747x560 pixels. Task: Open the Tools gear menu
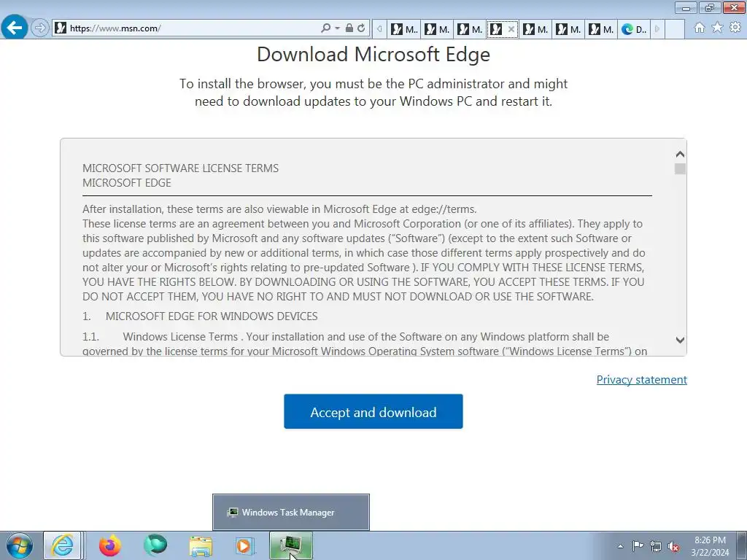tap(735, 28)
